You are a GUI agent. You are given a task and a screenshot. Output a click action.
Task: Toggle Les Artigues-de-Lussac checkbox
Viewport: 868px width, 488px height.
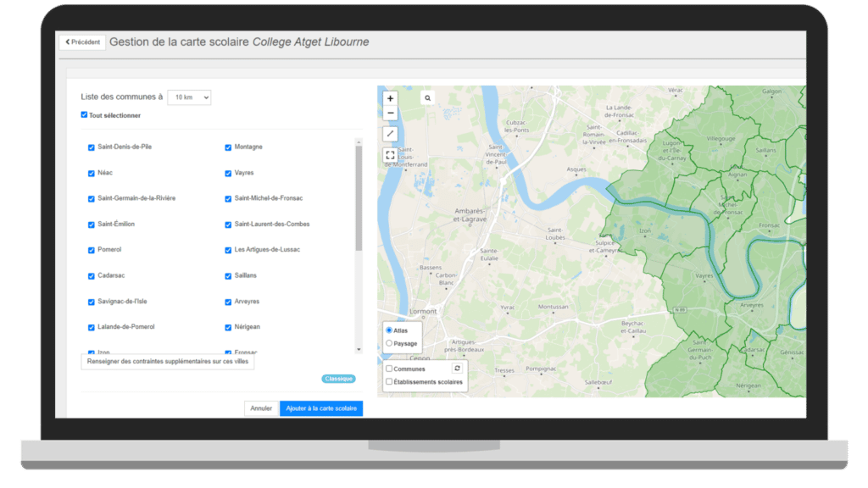click(x=228, y=250)
